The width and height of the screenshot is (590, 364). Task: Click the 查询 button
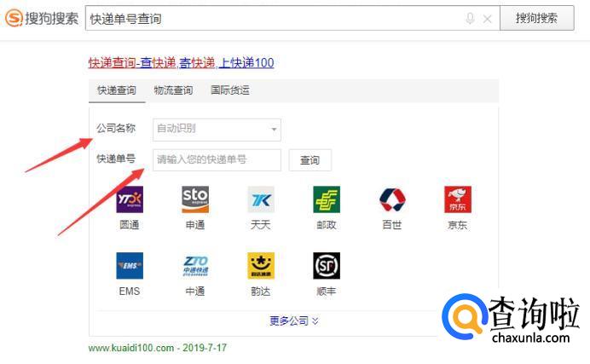310,160
